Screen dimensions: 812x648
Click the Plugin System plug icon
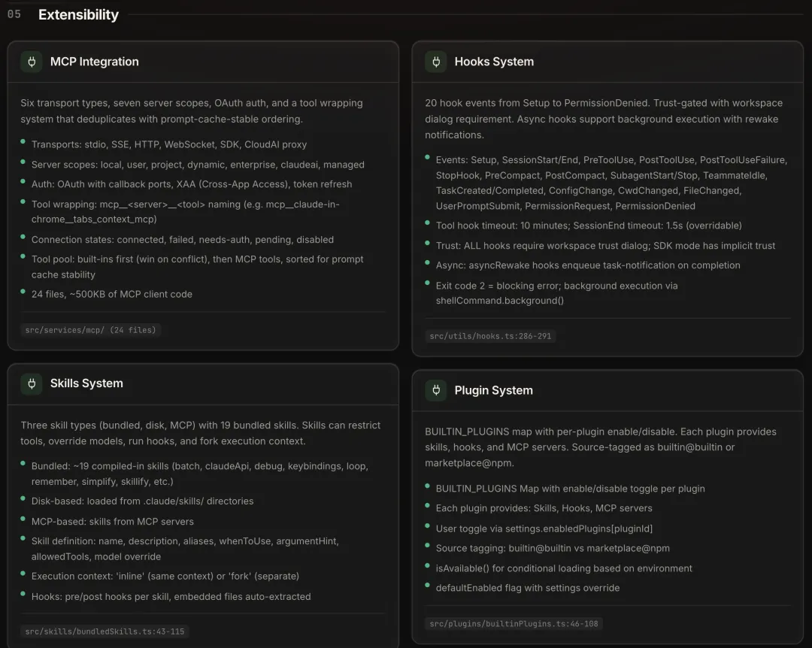click(x=436, y=390)
